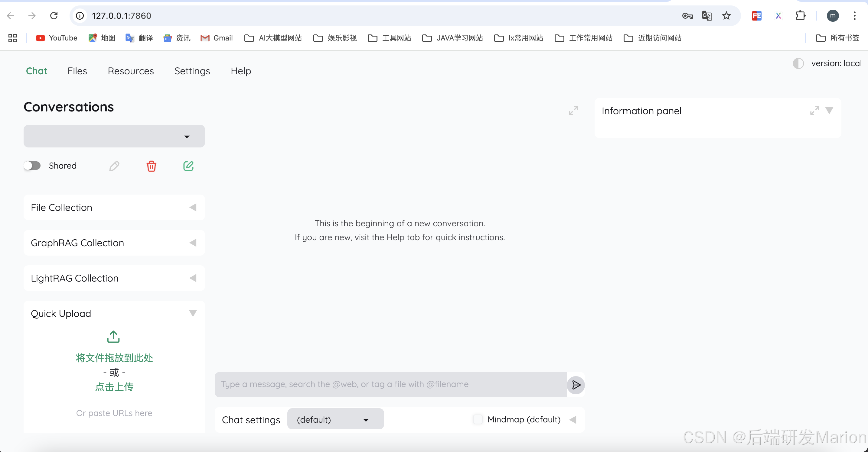This screenshot has width=868, height=452.
Task: Open the red FE extension icon
Action: pyautogui.click(x=756, y=16)
